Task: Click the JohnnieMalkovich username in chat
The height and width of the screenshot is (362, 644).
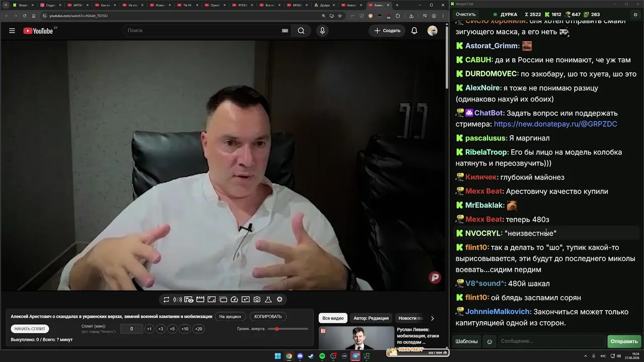Action: 498,312
